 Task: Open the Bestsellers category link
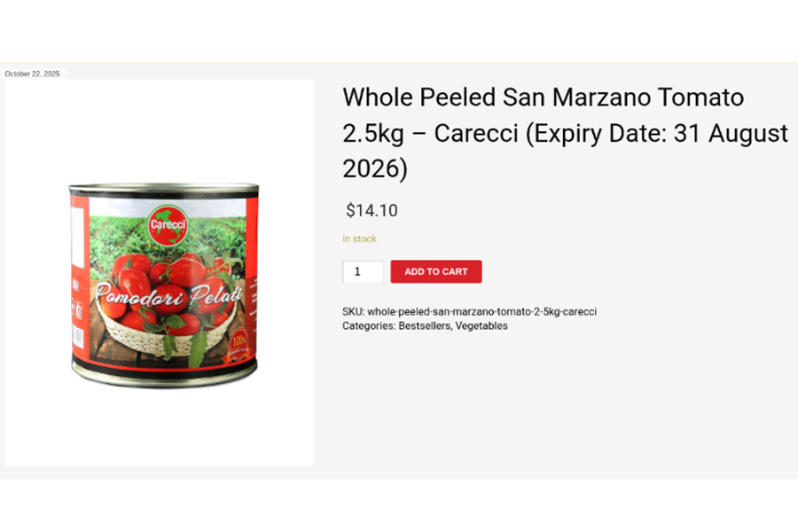point(425,326)
